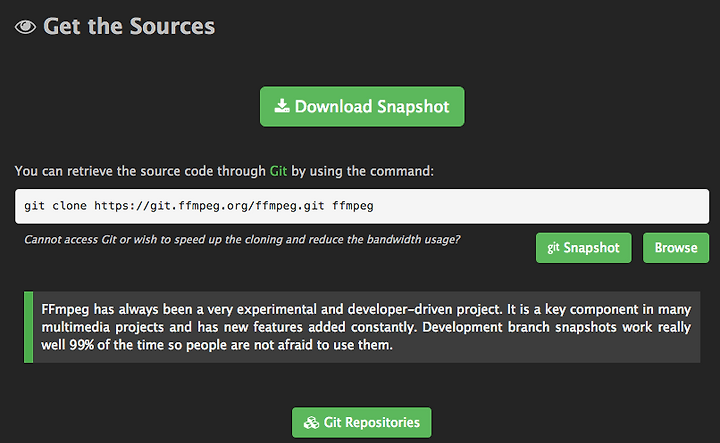The width and height of the screenshot is (720, 443).
Task: Click the git logo inside the Snapshot button
Action: pos(553,247)
